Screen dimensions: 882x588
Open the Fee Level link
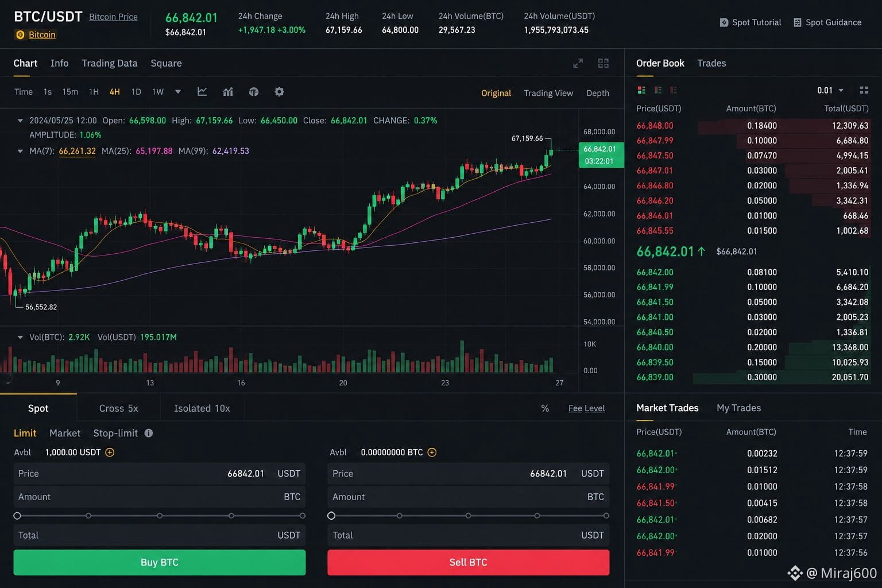[x=586, y=408]
